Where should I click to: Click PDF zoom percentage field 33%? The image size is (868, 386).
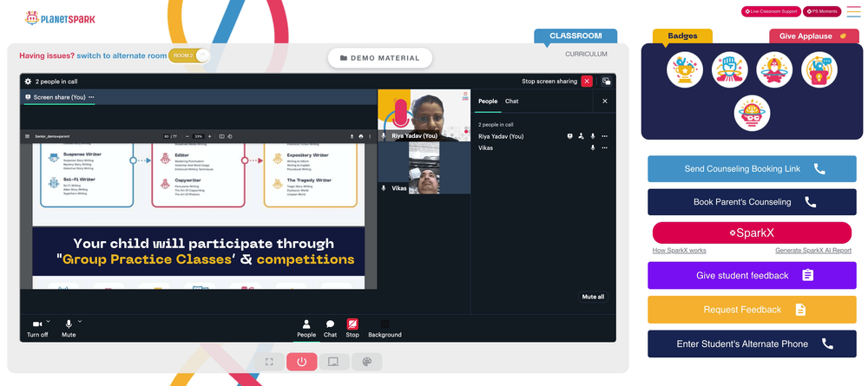198,136
